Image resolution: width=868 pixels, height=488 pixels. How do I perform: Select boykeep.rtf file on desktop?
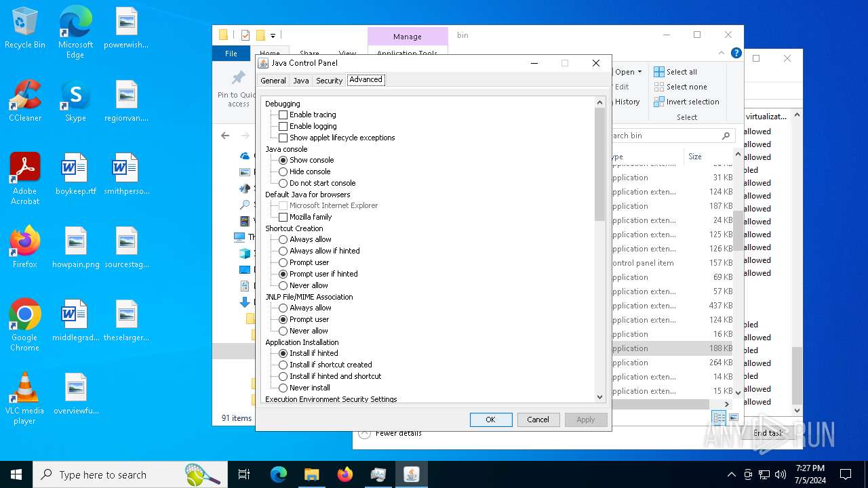[x=75, y=174]
